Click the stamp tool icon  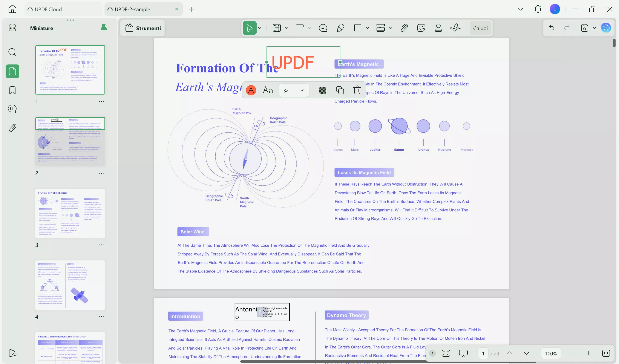(x=438, y=28)
